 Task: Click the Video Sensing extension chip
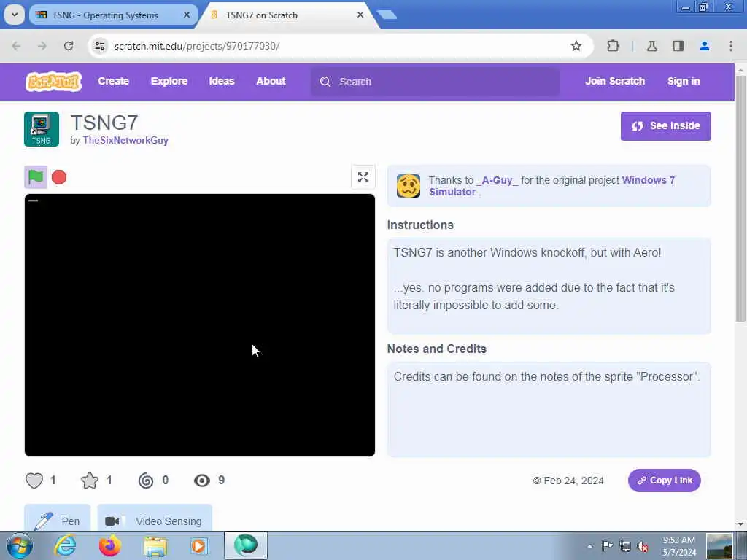pyautogui.click(x=155, y=520)
